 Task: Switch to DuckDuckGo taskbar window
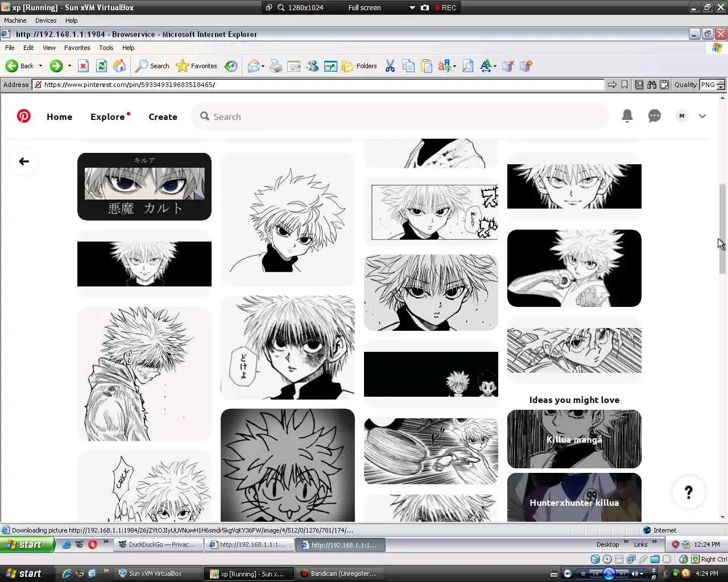tap(158, 544)
